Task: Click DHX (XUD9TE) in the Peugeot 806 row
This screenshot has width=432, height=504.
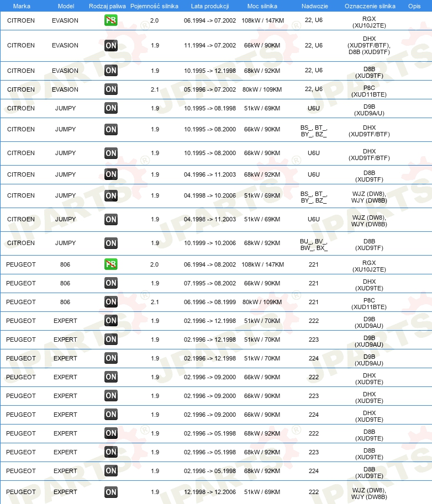Action: (369, 285)
